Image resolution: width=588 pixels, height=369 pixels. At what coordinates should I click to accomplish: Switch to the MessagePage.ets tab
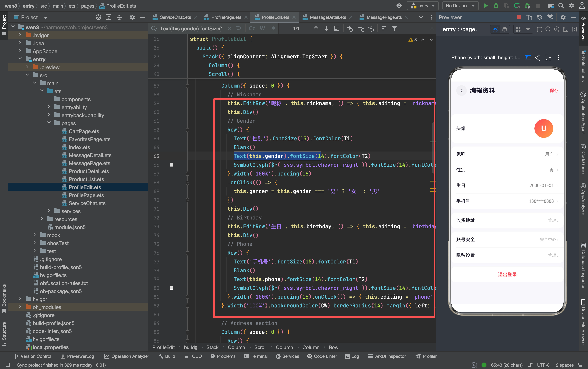tap(384, 17)
